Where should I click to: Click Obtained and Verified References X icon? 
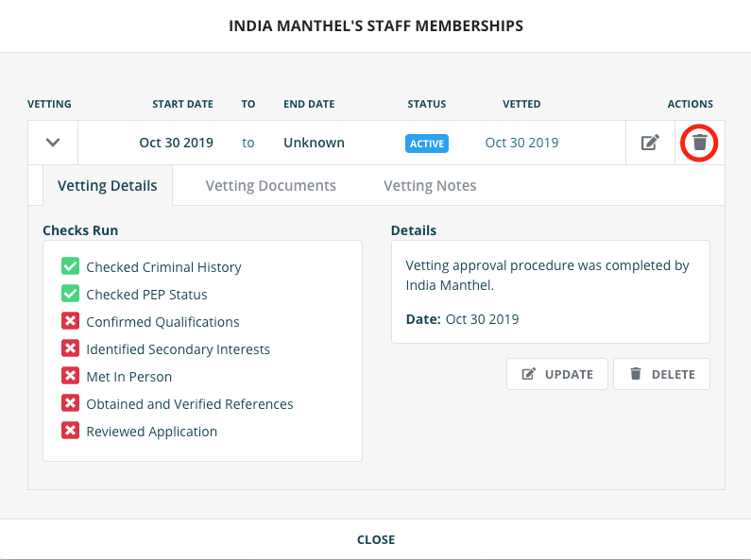[70, 403]
